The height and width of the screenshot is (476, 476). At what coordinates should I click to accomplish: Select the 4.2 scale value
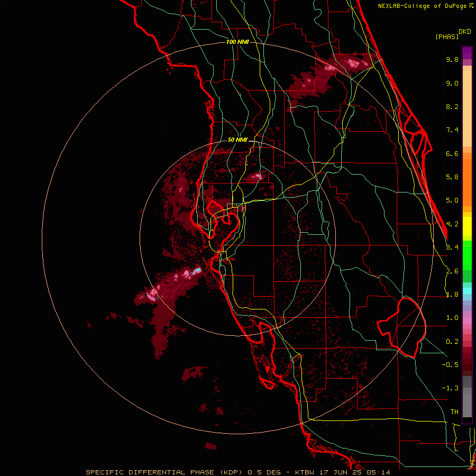click(x=452, y=224)
